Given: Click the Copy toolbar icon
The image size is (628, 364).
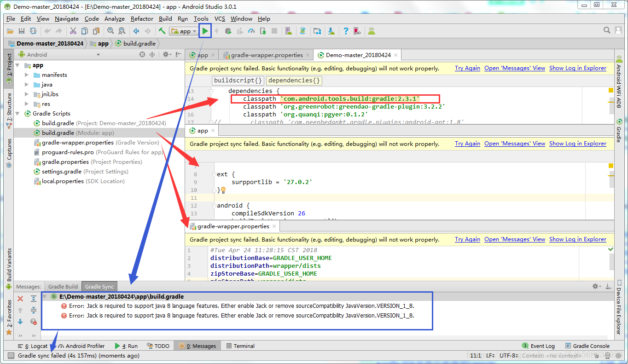Looking at the screenshot, I should pyautogui.click(x=85, y=31).
